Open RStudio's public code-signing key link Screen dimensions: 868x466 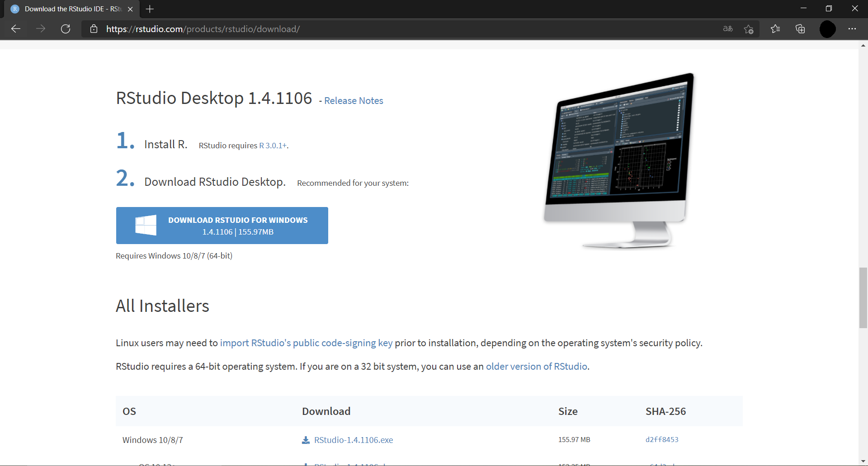306,343
